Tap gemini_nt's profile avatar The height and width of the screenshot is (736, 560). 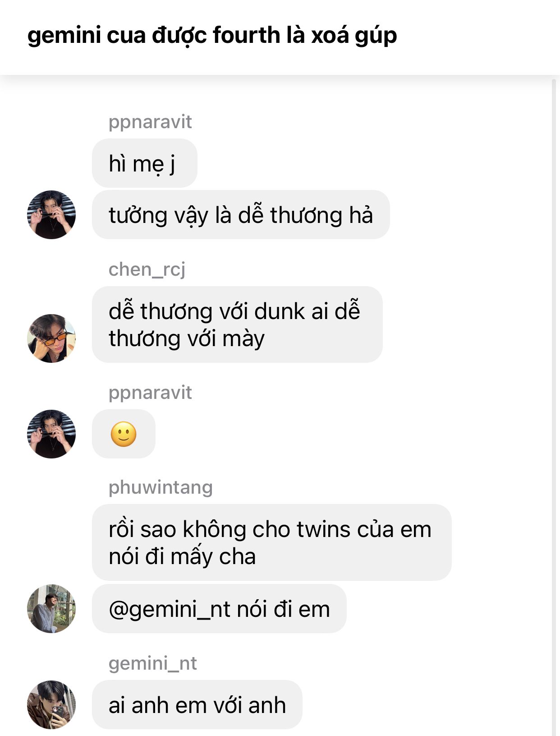tap(51, 705)
